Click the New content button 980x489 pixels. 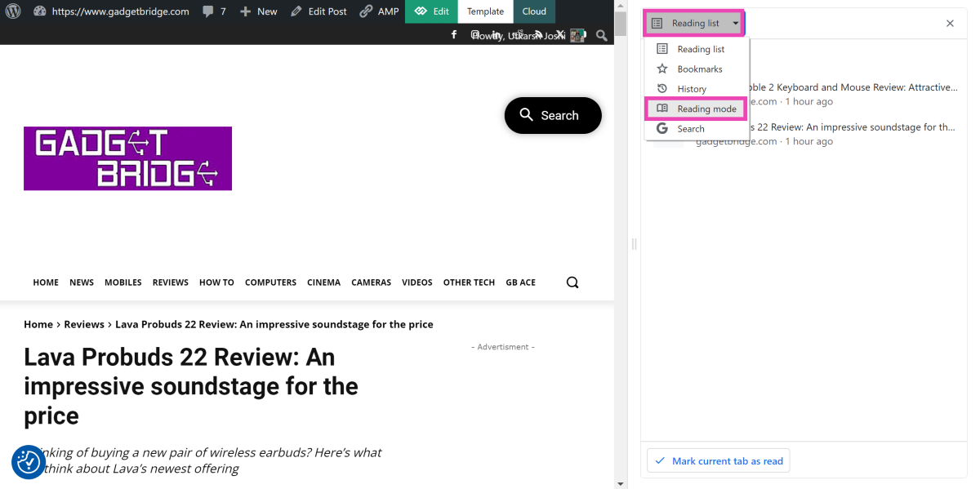(258, 11)
